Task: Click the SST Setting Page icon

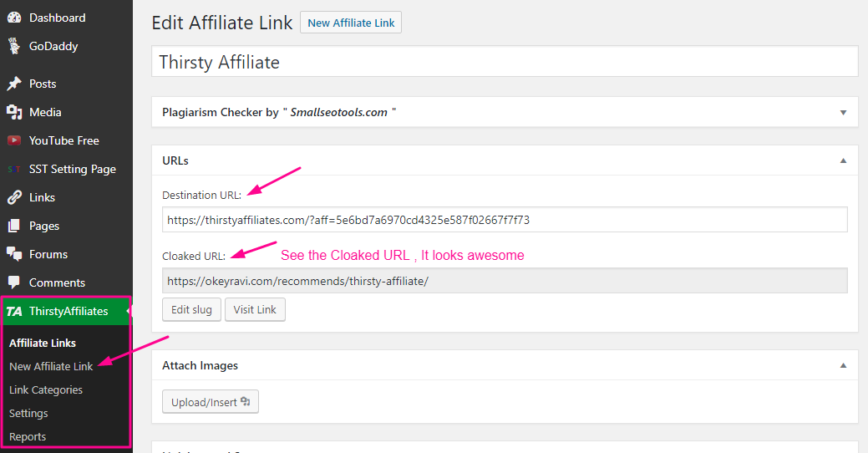Action: tap(14, 169)
